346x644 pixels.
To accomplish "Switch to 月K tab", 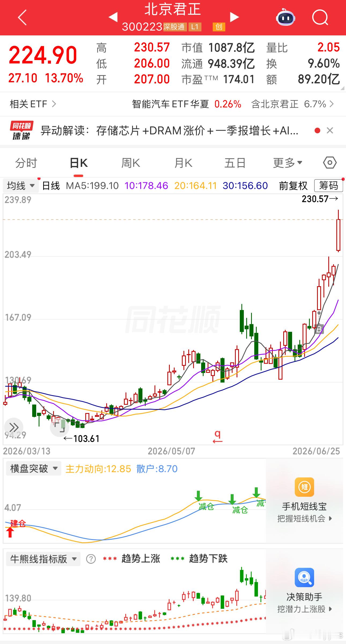I will click(x=183, y=163).
